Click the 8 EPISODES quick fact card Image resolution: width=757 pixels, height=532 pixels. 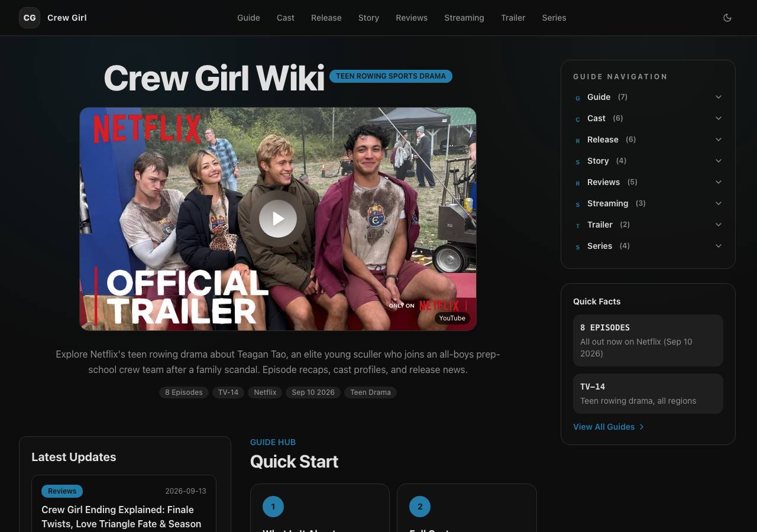point(648,340)
